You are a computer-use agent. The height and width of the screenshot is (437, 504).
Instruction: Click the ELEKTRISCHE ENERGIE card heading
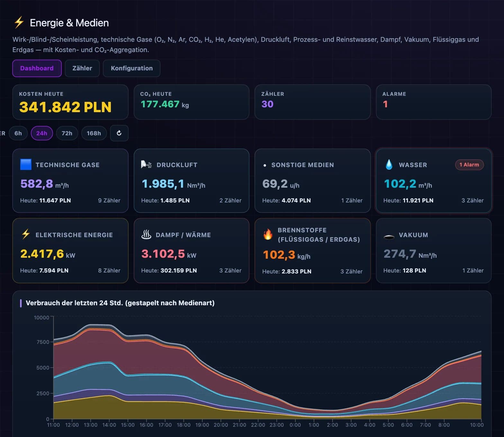click(x=74, y=235)
